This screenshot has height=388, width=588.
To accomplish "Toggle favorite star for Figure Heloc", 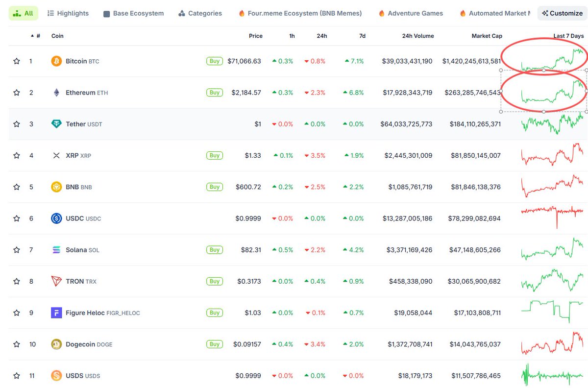I will 17,313.
